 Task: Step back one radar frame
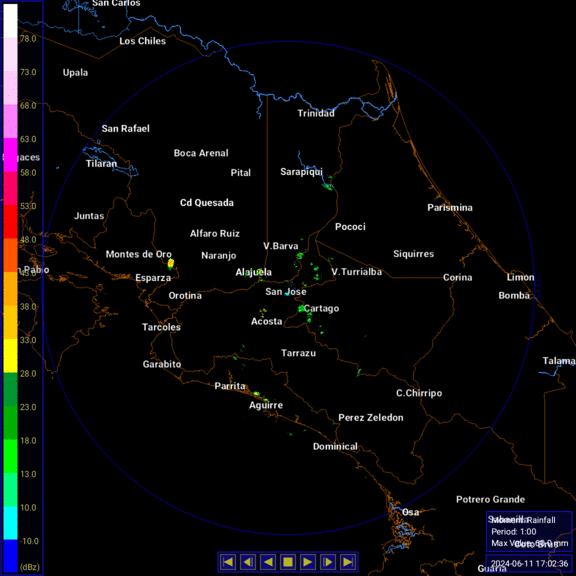(248, 562)
